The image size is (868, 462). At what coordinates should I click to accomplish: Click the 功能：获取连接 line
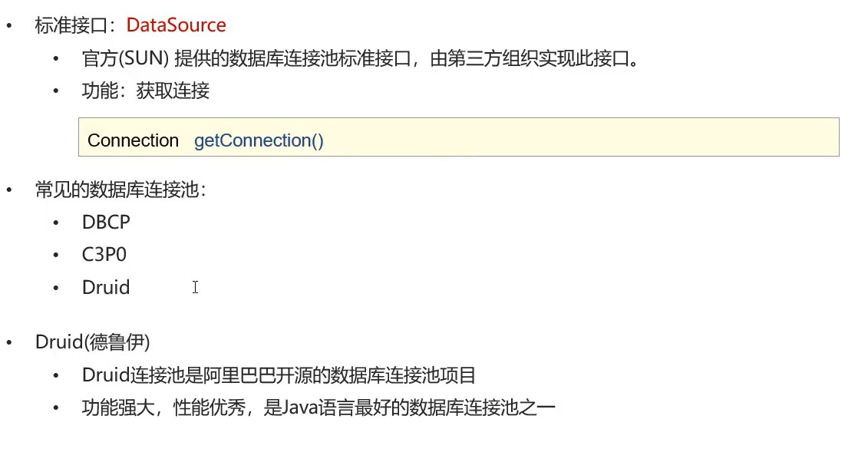(x=146, y=91)
